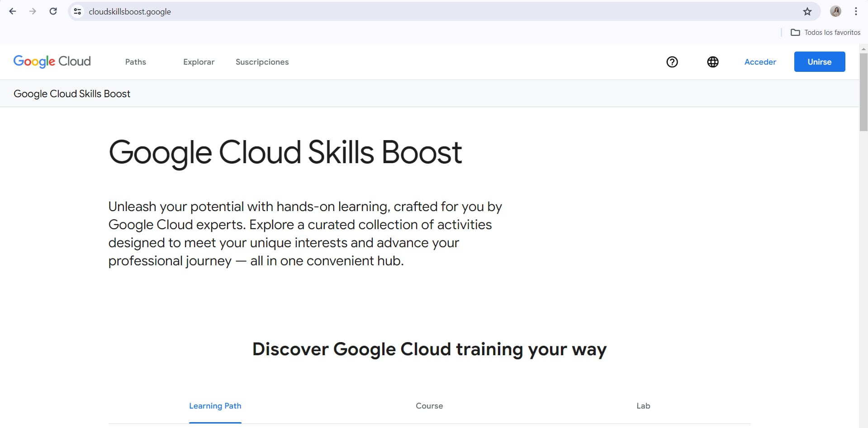
Task: Click the browser back arrow
Action: (13, 11)
